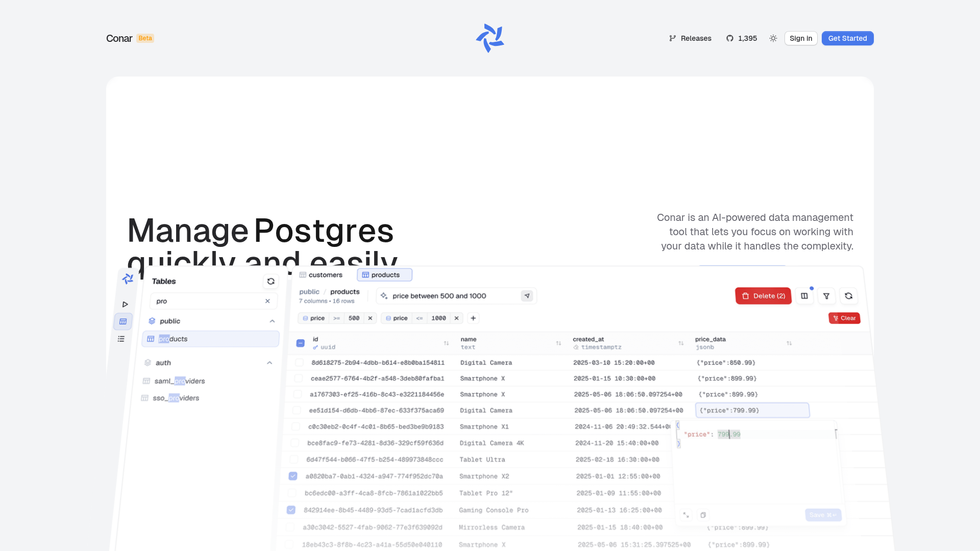Refresh the products table rows

tap(848, 296)
